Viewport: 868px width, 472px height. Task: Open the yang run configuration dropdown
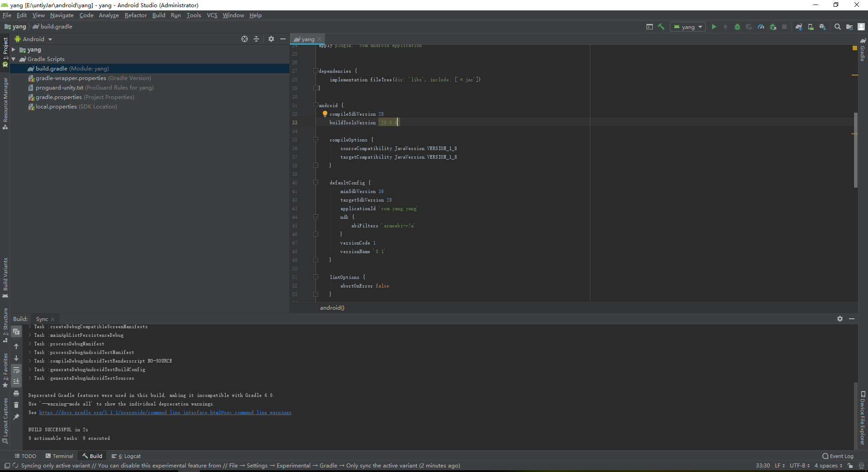click(688, 27)
